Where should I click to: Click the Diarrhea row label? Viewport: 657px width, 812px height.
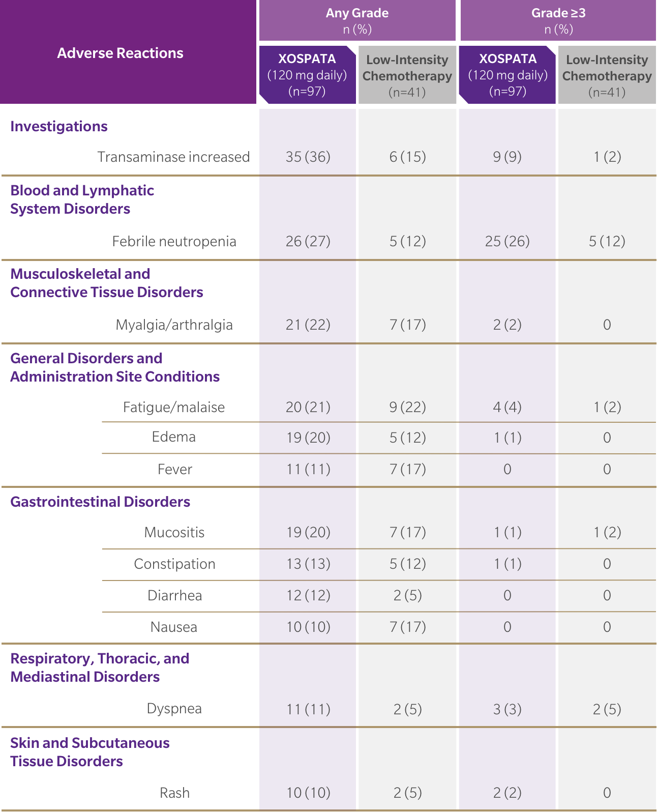pos(174,595)
